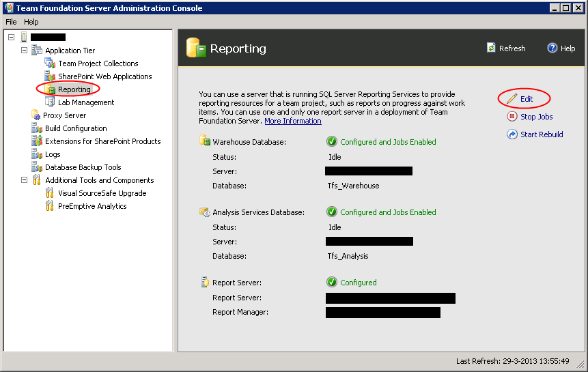
Task: Collapse the Application Tier node
Action: pos(25,51)
